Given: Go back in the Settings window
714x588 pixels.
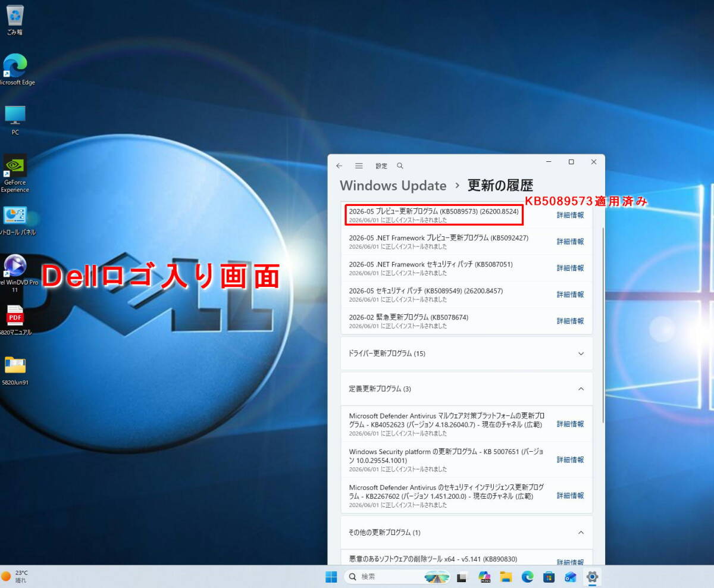Looking at the screenshot, I should [339, 166].
